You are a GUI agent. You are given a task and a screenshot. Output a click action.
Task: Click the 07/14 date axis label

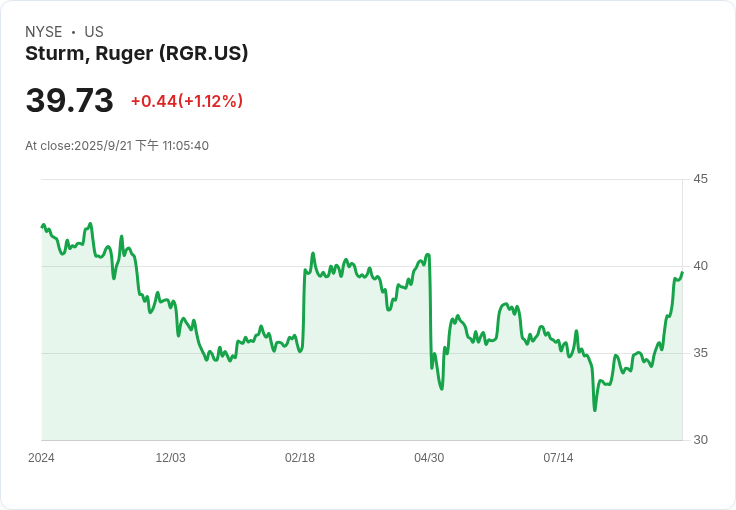[558, 458]
